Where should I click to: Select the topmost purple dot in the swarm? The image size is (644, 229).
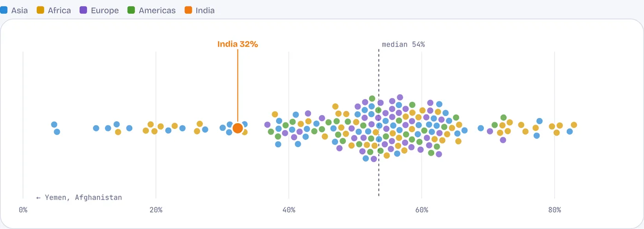click(400, 97)
